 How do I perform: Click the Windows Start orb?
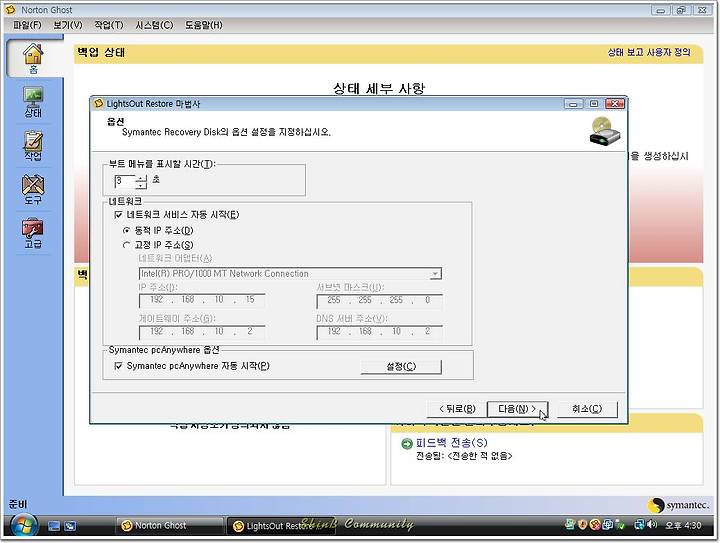(23, 526)
